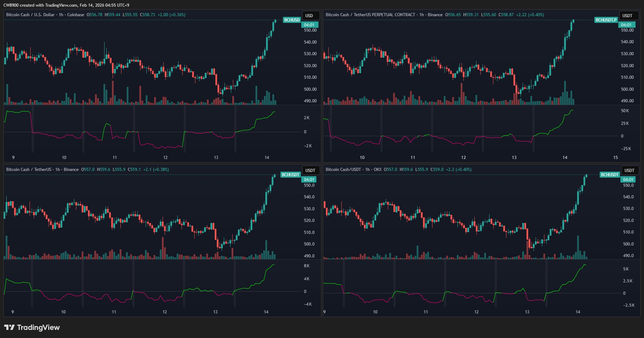Click the 04:01 countdown label on OKX chart
The width and height of the screenshot is (644, 338).
[628, 180]
